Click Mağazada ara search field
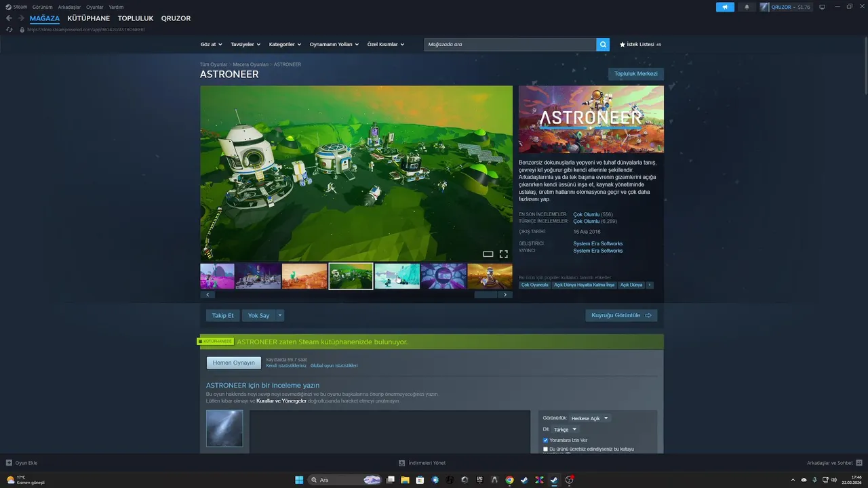Screen dimensions: 868x488 pyautogui.click(x=510, y=44)
